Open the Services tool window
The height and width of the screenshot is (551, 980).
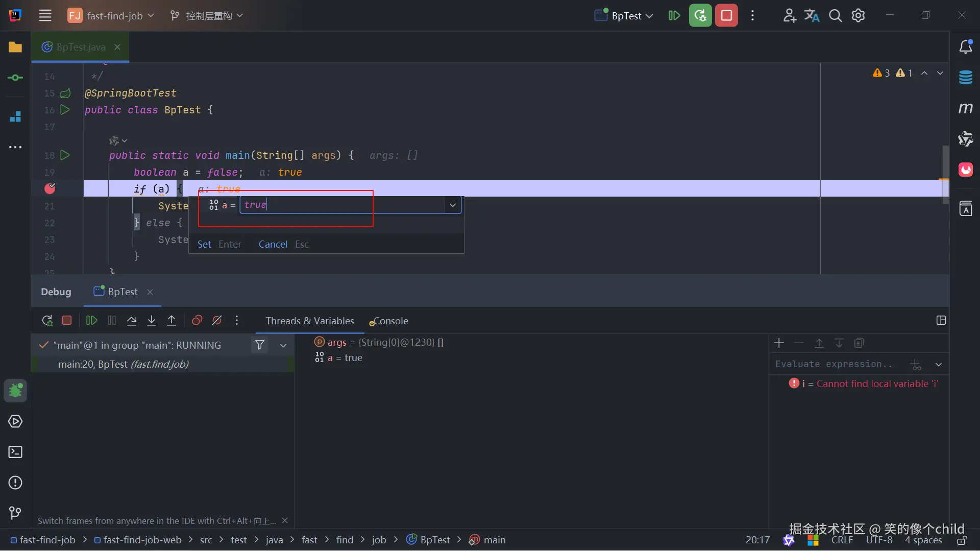click(x=15, y=421)
